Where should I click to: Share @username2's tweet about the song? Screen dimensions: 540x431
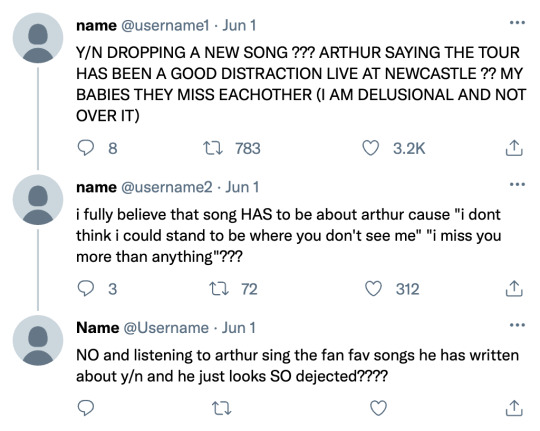coord(514,289)
